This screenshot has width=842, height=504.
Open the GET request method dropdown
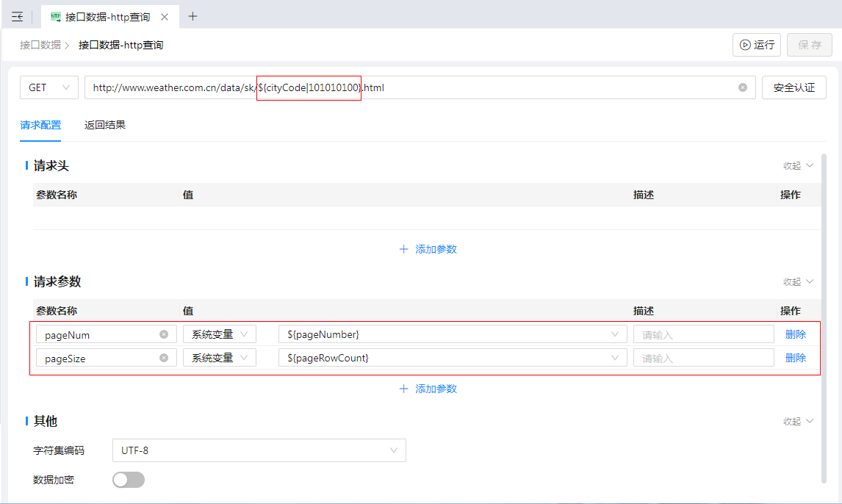click(48, 87)
